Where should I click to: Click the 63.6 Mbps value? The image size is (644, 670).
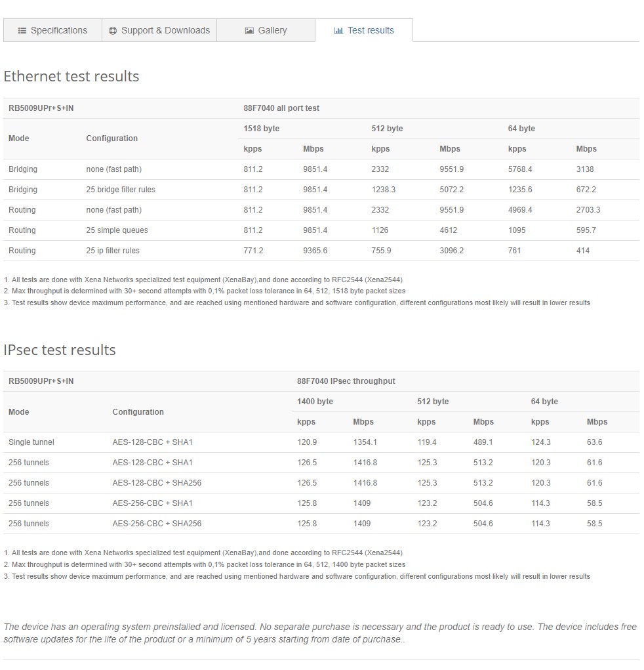594,442
